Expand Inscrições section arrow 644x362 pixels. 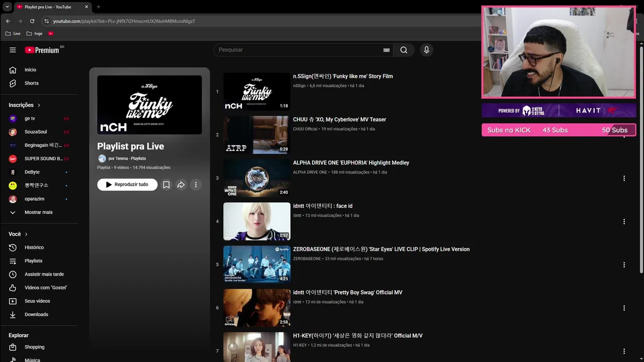(x=39, y=105)
